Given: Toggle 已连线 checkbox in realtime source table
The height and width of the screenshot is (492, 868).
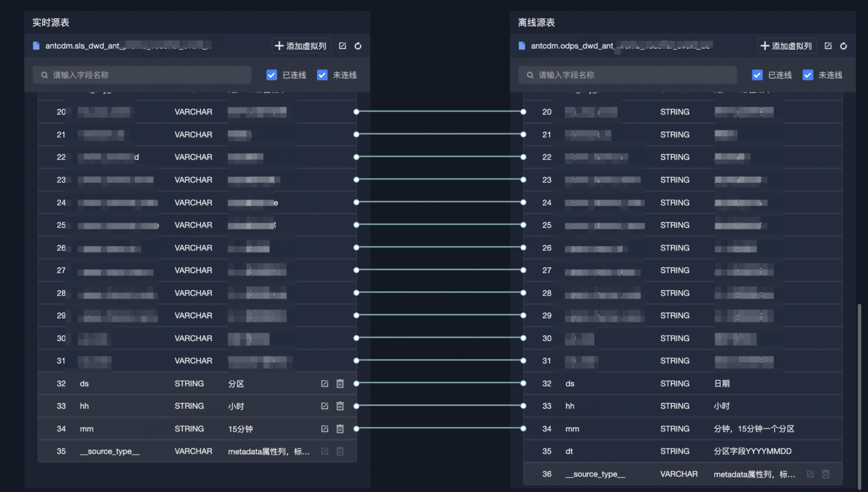Looking at the screenshot, I should pyautogui.click(x=271, y=75).
